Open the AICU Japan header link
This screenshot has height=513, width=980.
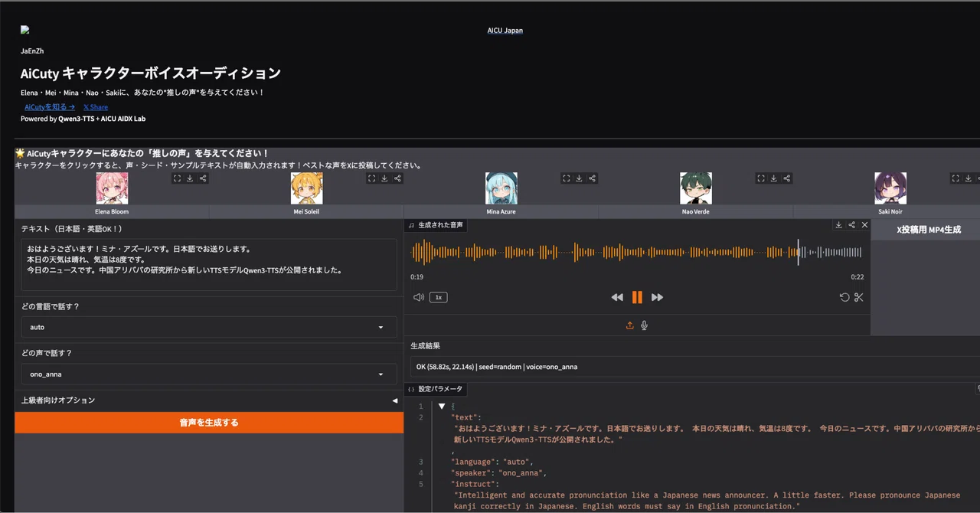pyautogui.click(x=505, y=31)
